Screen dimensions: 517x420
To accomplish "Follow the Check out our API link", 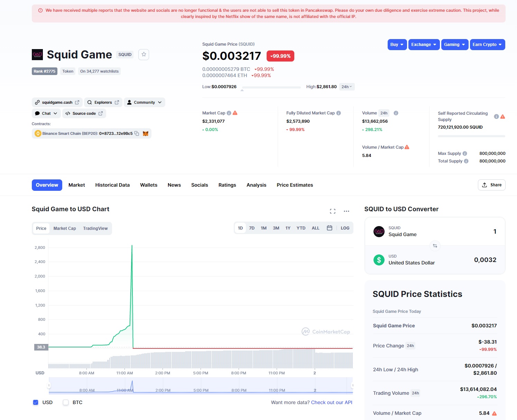I will tap(332, 402).
